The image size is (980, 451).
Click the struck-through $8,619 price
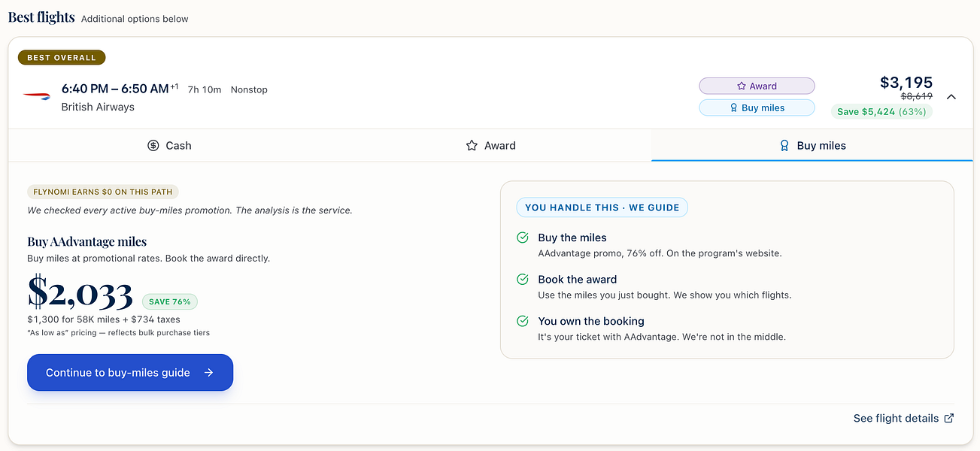click(916, 96)
